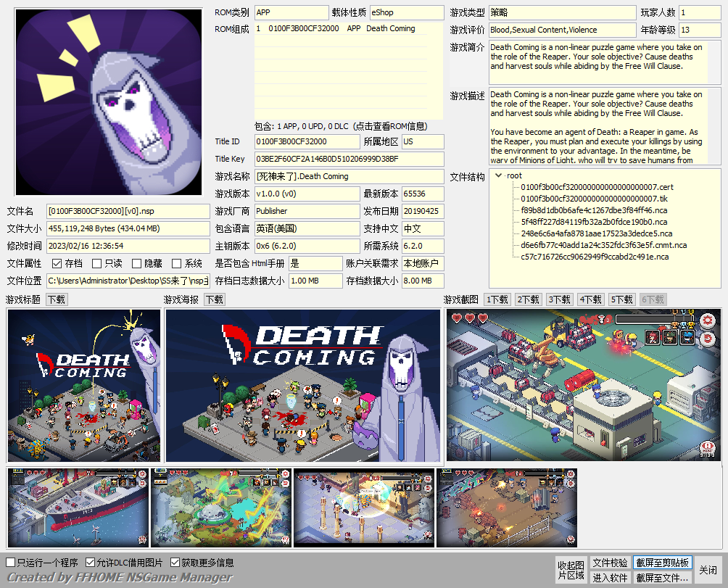
Task: Select the .cert file in file structure
Action: (x=597, y=187)
